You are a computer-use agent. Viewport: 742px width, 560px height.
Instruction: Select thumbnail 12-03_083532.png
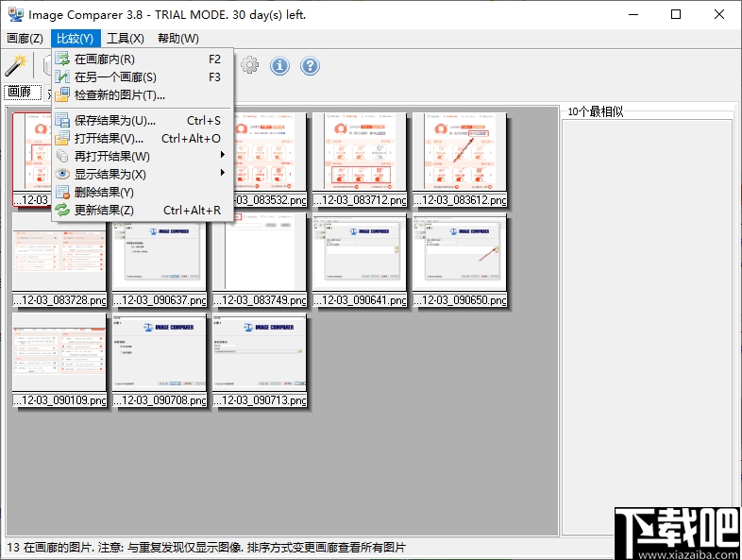pos(270,160)
